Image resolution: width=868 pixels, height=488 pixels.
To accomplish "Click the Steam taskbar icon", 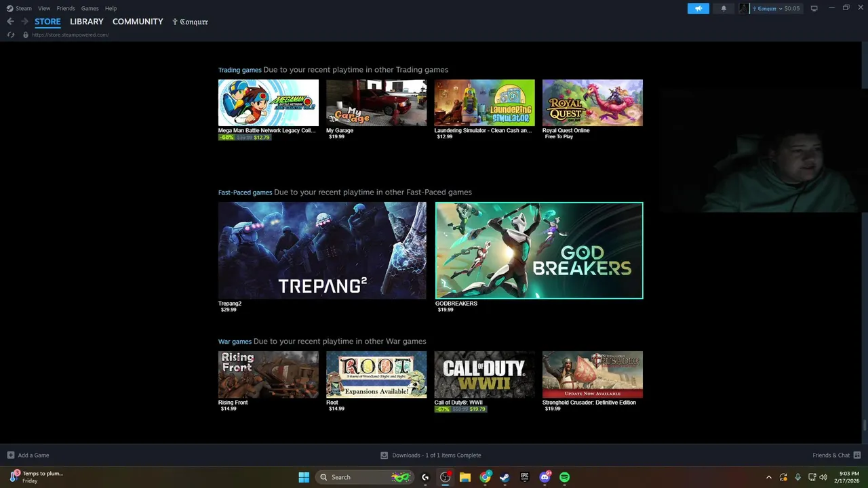I will point(505,477).
